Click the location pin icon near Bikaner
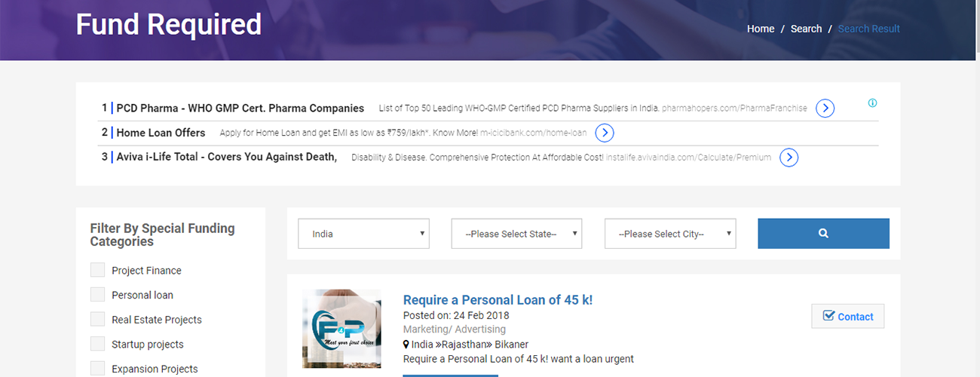The width and height of the screenshot is (980, 377). coord(406,345)
